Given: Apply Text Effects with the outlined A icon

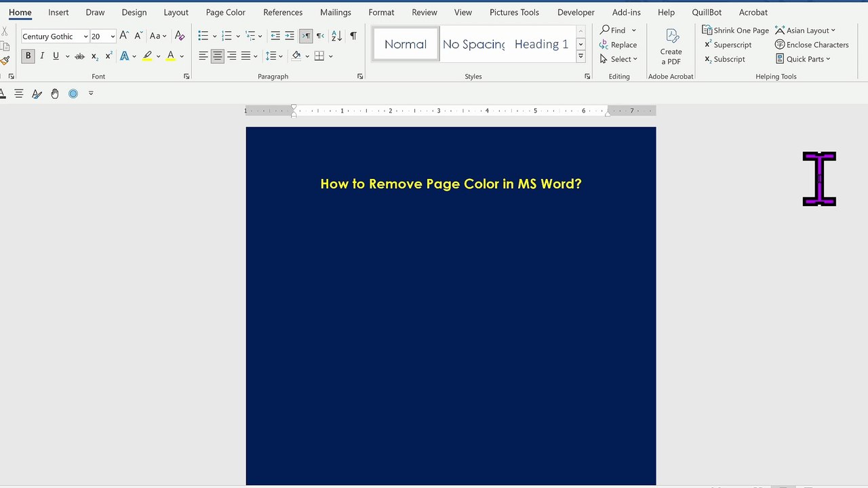Looking at the screenshot, I should [125, 56].
